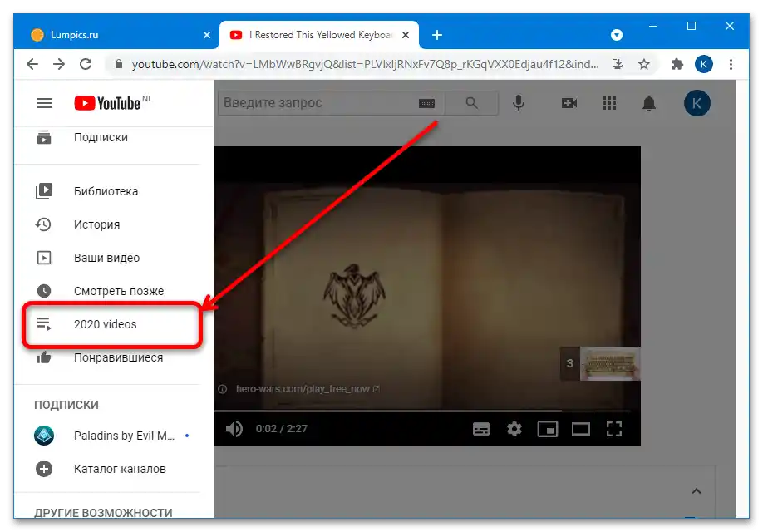Click the Библиотека library icon
The width and height of the screenshot is (763, 532).
(x=44, y=191)
